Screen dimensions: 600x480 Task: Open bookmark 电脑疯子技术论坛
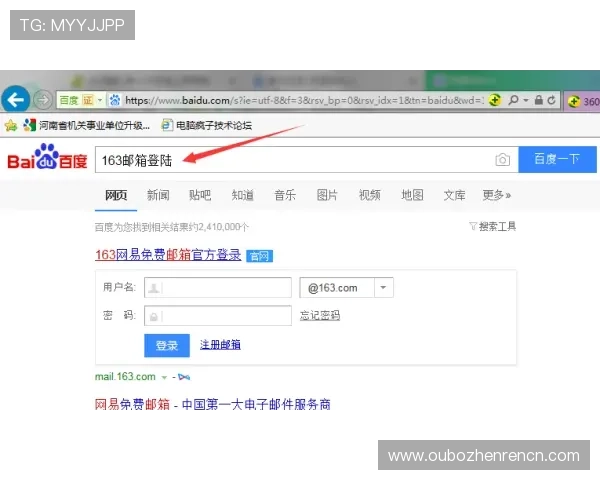pyautogui.click(x=207, y=125)
